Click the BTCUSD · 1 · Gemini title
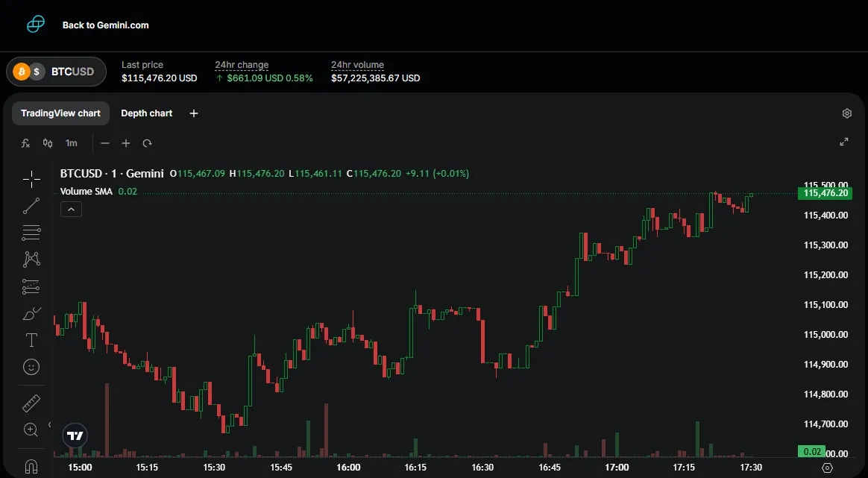868x478 pixels. point(112,173)
